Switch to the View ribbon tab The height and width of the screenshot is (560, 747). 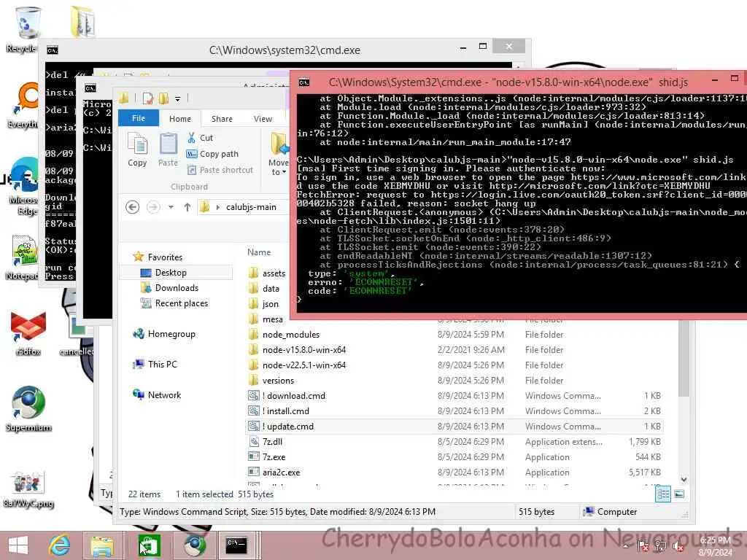tap(263, 119)
